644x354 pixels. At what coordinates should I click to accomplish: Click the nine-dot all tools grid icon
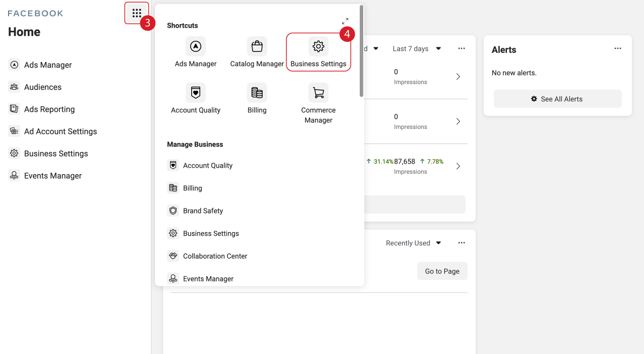pyautogui.click(x=136, y=13)
